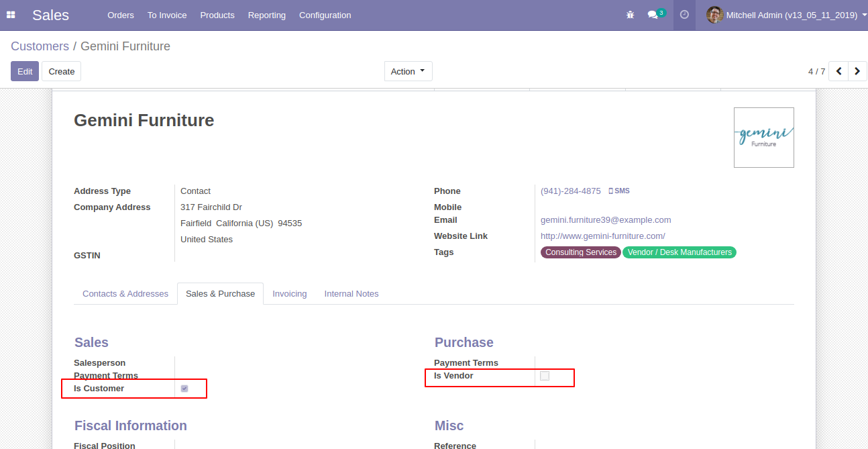Select the Sales & Purchase tab
868x449 pixels.
(220, 294)
